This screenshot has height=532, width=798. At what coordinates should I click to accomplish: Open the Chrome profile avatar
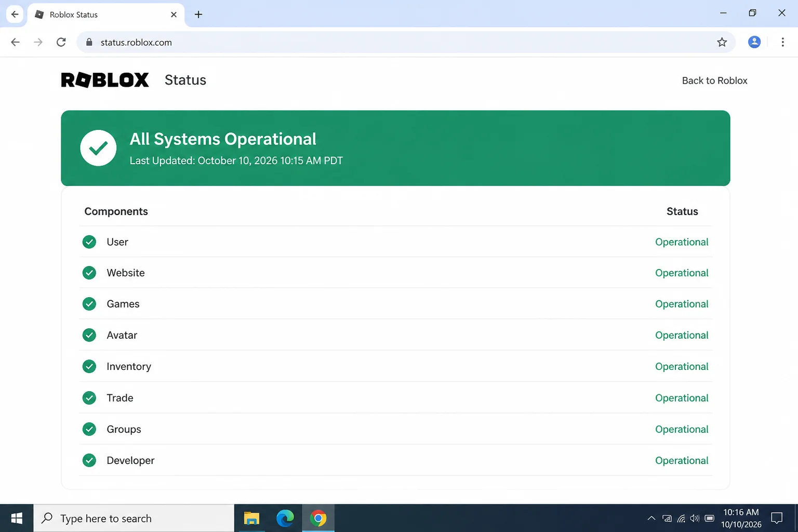click(x=754, y=42)
